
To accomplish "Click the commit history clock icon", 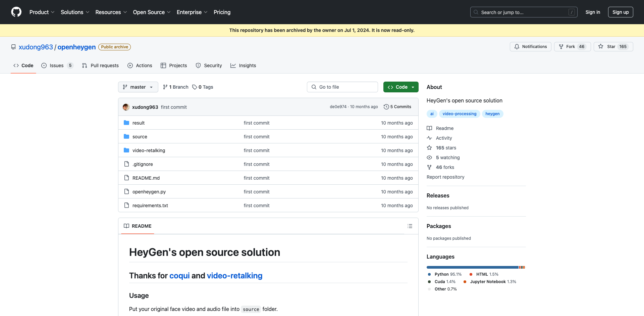I will [x=386, y=107].
